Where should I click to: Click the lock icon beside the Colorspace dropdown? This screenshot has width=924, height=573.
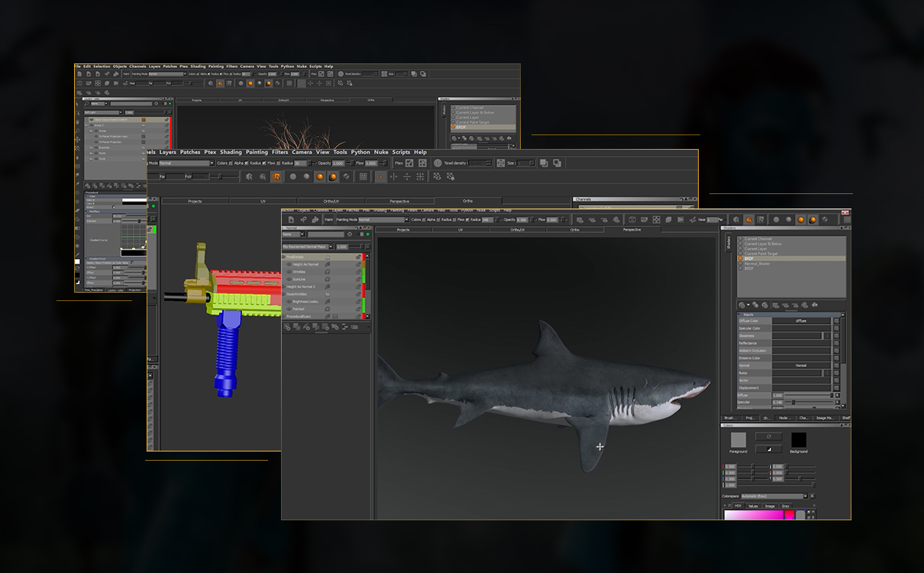click(813, 496)
